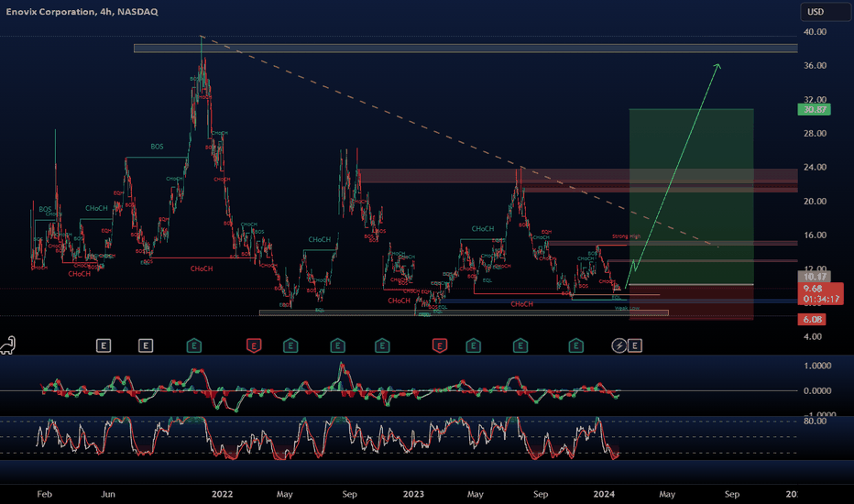The width and height of the screenshot is (854, 504).
Task: Select the red 9.68 current price label
Action: point(813,289)
